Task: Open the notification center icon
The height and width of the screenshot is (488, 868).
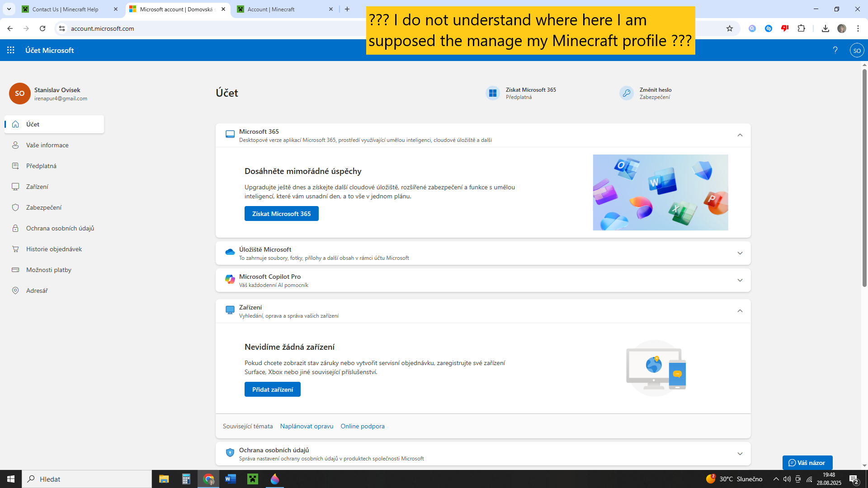Action: point(854,479)
